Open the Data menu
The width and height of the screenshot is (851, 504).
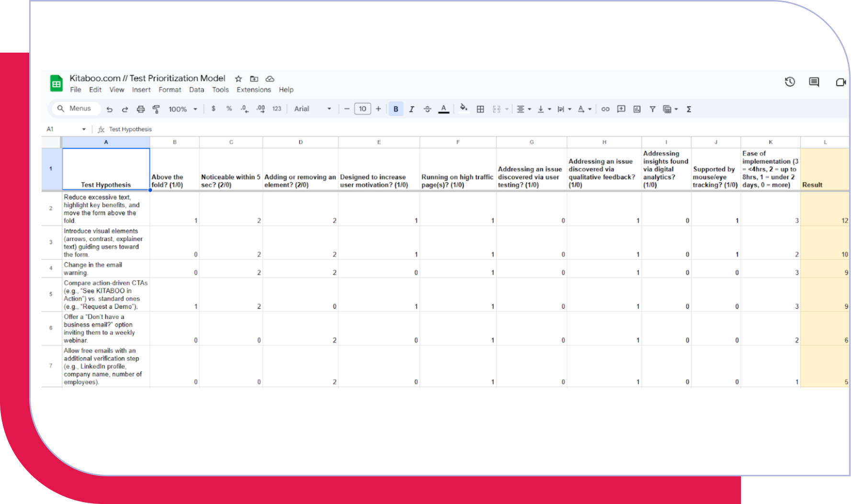(x=196, y=90)
